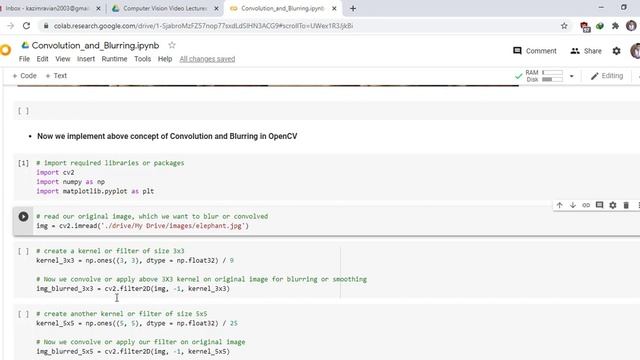Click the empty code cell at top
This screenshot has width=640, height=360.
click(327, 111)
